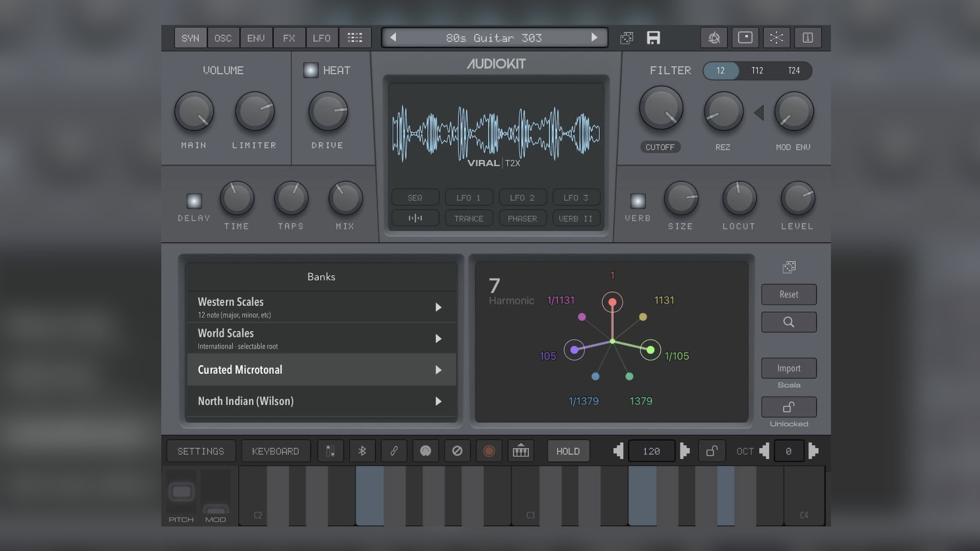Click the link icon button
980x551 pixels.
point(394,451)
